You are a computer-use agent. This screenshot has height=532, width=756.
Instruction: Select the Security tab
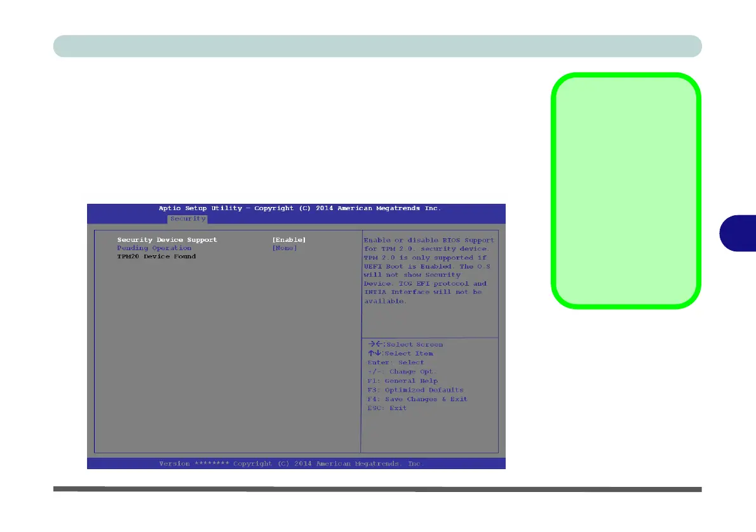pos(187,219)
